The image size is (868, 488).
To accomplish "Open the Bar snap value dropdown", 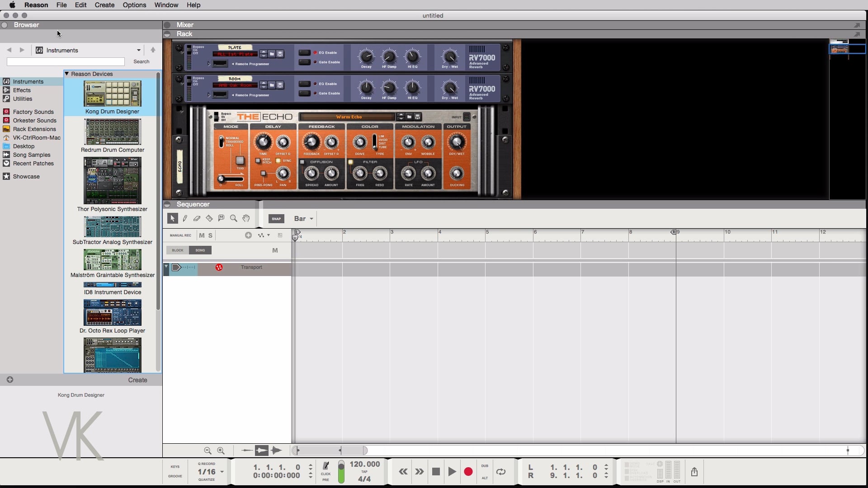I will pyautogui.click(x=303, y=219).
